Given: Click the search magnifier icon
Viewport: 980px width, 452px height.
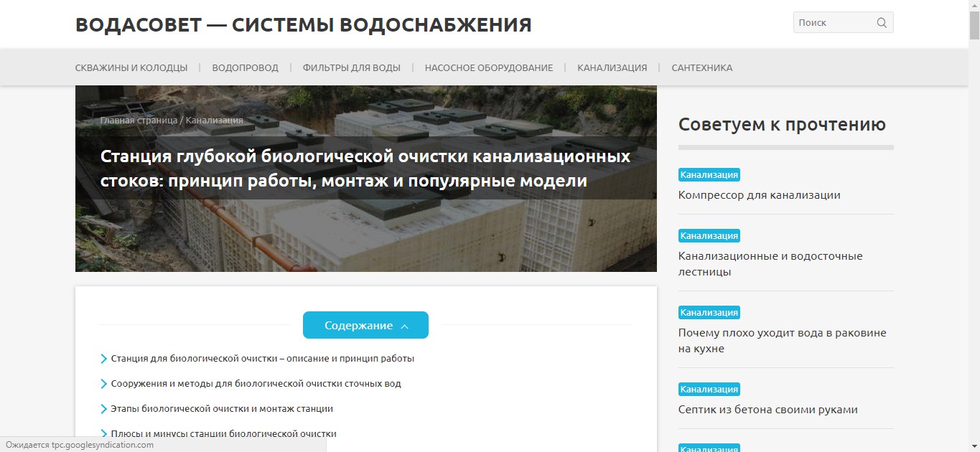Looking at the screenshot, I should (x=882, y=23).
